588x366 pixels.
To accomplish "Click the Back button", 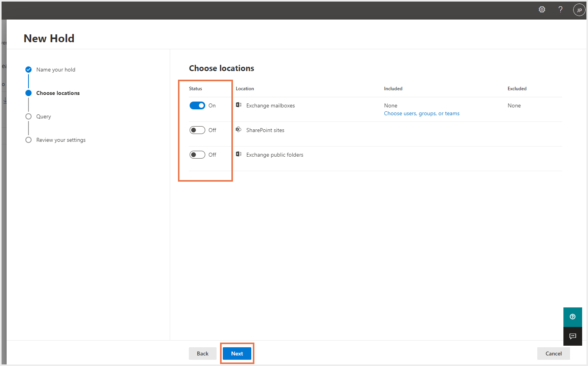I will [203, 354].
